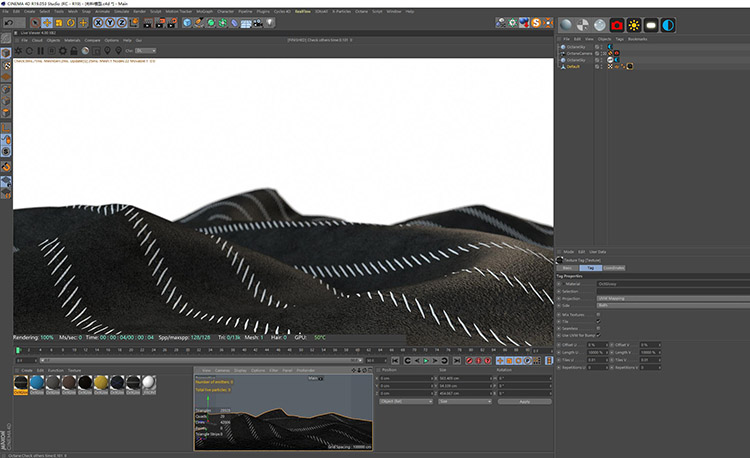Viewport: 750px width, 458px height.
Task: Click Render View clapperboard icon
Action: point(148,22)
